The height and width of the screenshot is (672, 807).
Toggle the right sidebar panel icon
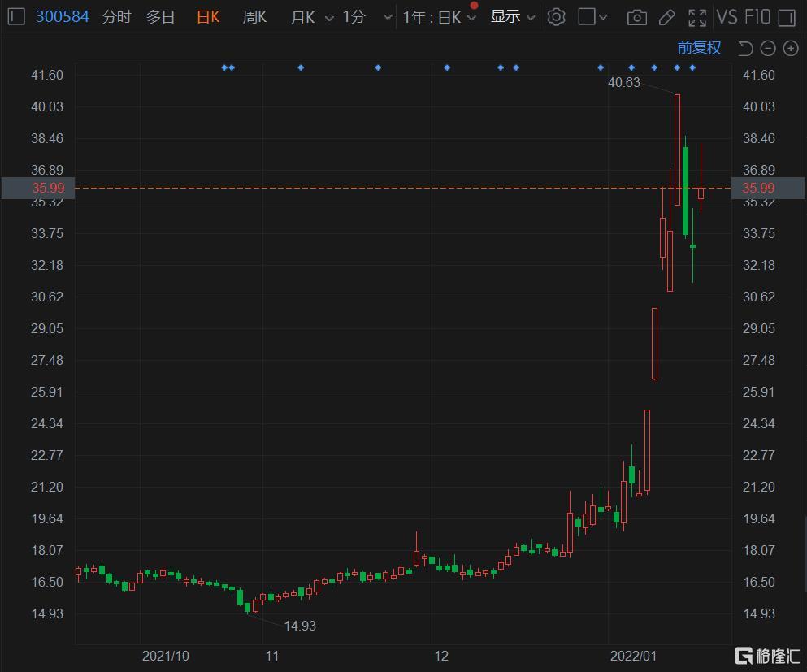(x=787, y=18)
